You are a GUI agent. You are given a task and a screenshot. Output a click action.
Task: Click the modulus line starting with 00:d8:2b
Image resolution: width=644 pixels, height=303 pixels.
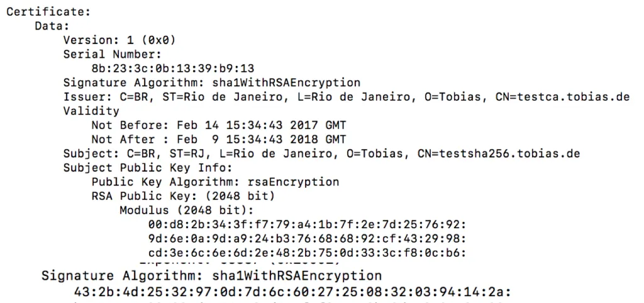click(308, 224)
